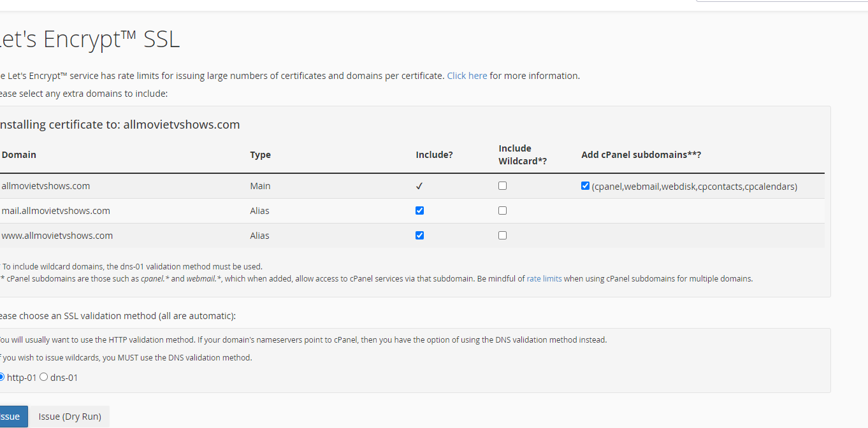This screenshot has width=868, height=428.
Task: Click the www.allmovietvshows.com domain cell
Action: (57, 236)
